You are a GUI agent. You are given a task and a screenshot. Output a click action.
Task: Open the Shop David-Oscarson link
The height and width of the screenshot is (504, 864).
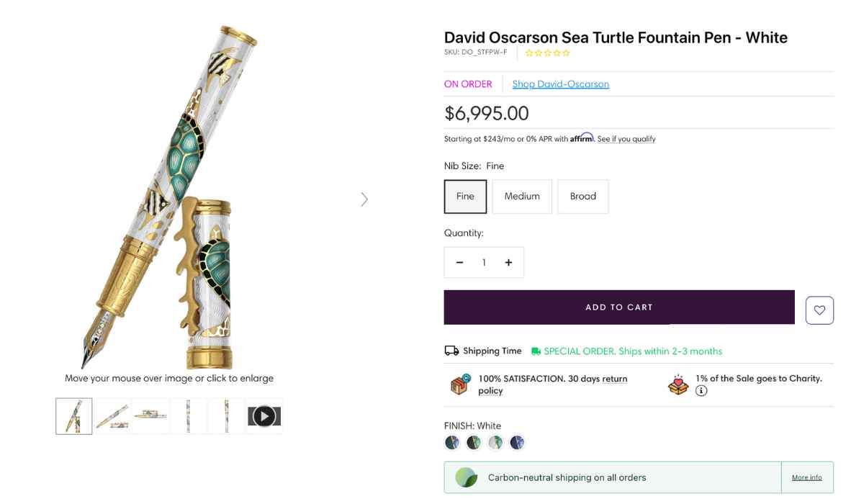pyautogui.click(x=560, y=84)
